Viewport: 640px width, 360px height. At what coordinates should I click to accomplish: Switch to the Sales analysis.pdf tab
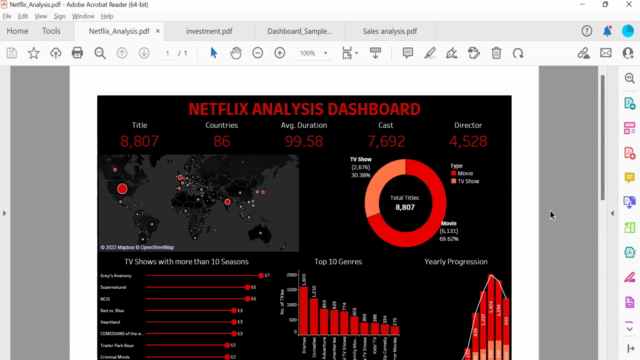[x=390, y=31]
